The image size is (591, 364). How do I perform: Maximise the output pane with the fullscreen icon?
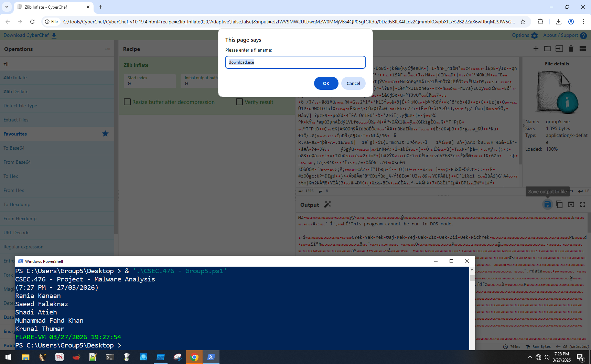click(x=583, y=204)
